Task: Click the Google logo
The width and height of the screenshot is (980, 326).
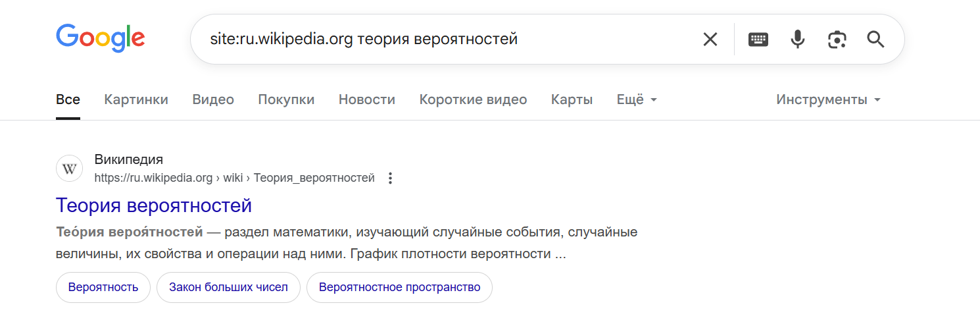Action: point(101,38)
